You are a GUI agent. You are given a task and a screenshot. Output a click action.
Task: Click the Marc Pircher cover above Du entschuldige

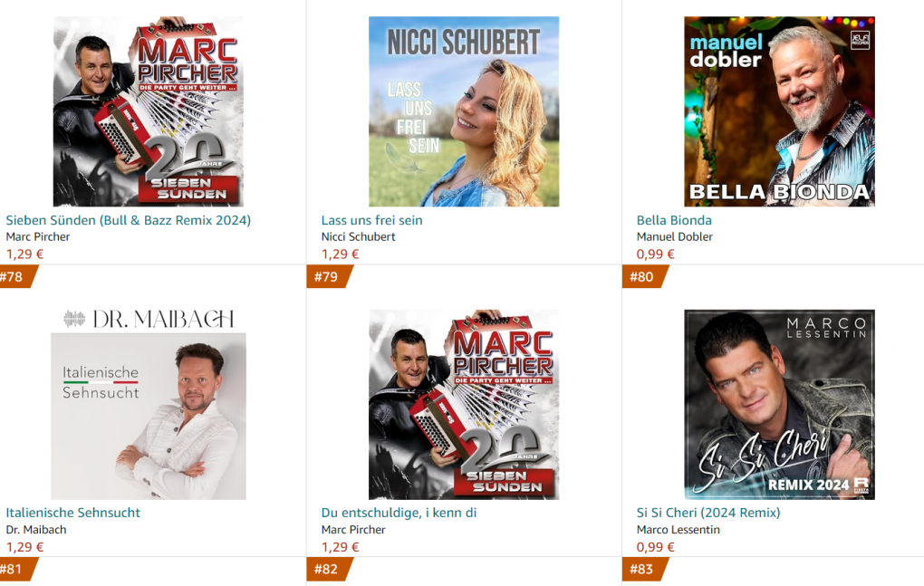coord(464,405)
